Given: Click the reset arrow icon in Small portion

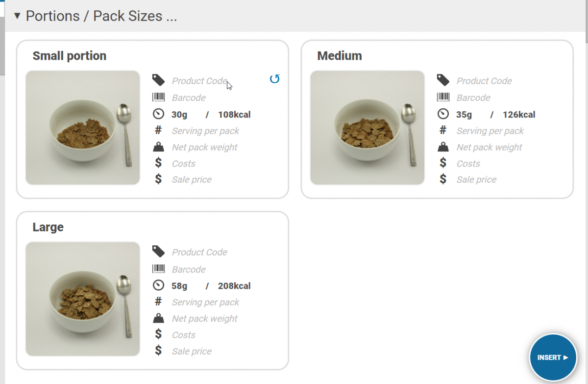Looking at the screenshot, I should [x=274, y=79].
